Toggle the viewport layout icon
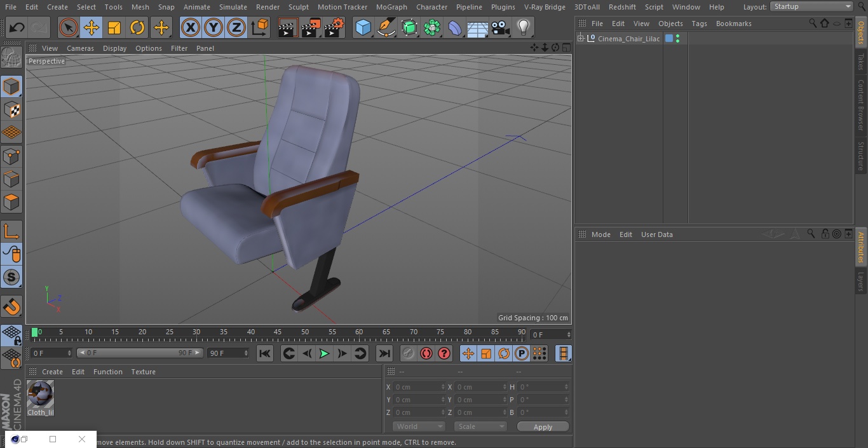The width and height of the screenshot is (868, 448). tap(566, 48)
